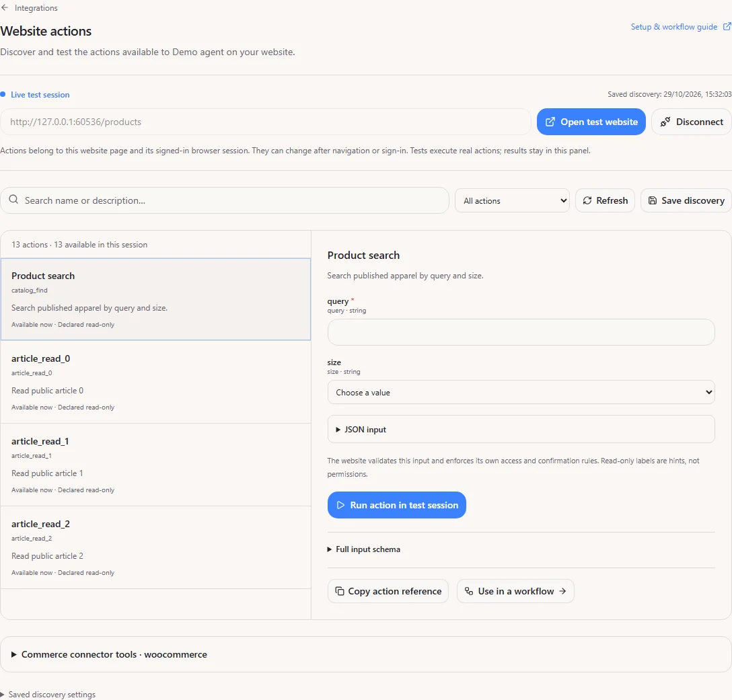Click the 13 actions count text
Image resolution: width=732 pixels, height=700 pixels.
(x=79, y=245)
